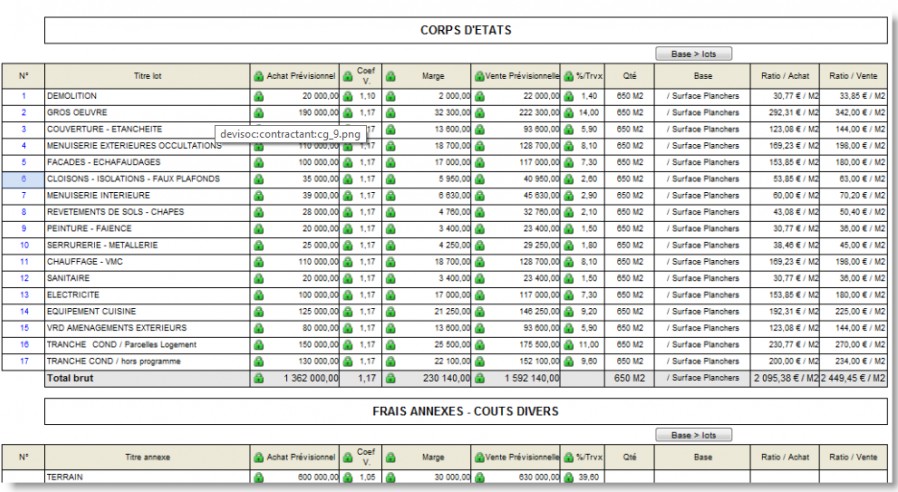Toggle Achat lock on DEMOLITION row
Screen dimensions: 898x492
pos(258,97)
